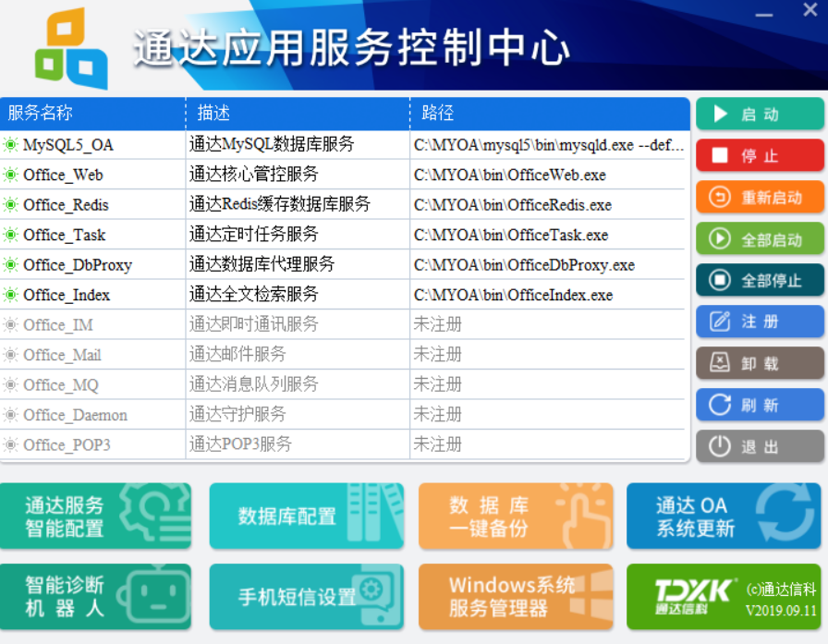Open Windows系统服务管理器 tile
The image size is (828, 644).
click(x=516, y=597)
